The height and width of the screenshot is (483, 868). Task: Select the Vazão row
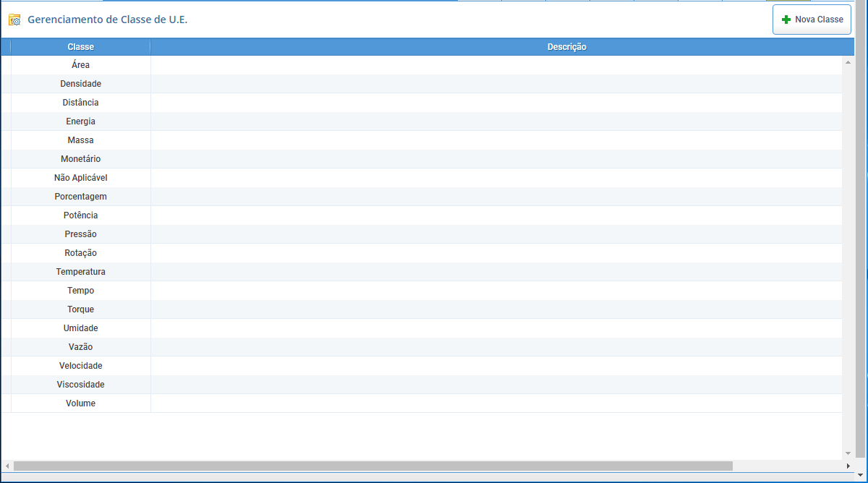tap(422, 347)
